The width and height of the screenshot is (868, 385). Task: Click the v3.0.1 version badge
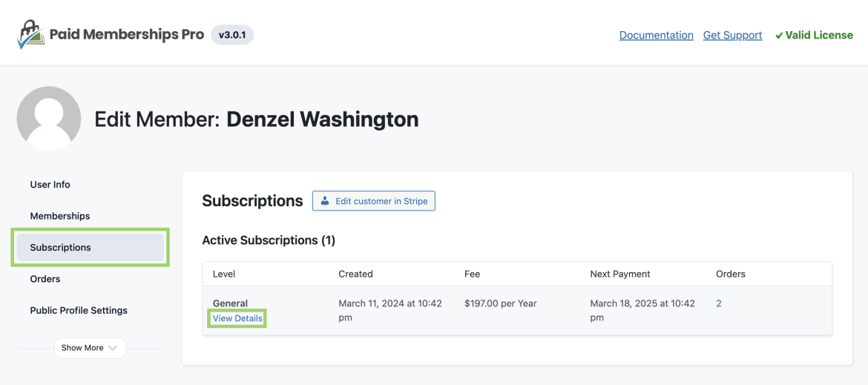(x=232, y=35)
